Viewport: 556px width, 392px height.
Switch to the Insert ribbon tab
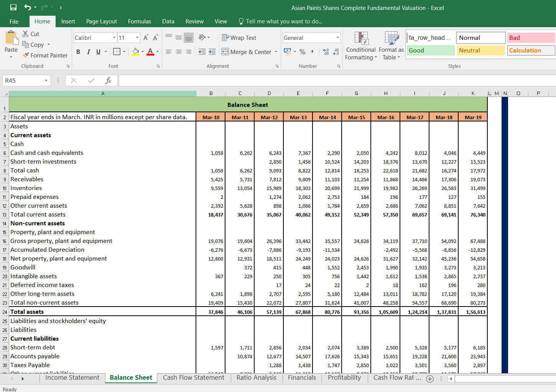(x=68, y=21)
